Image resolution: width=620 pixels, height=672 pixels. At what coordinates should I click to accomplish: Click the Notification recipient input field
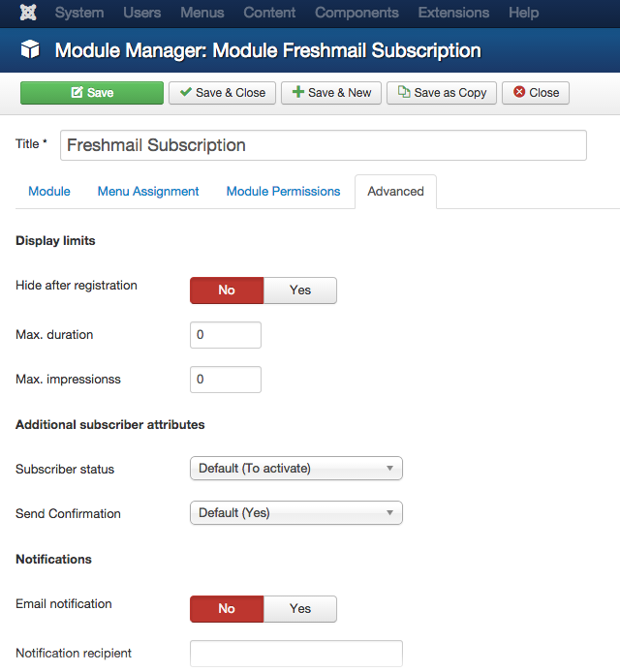[296, 654]
